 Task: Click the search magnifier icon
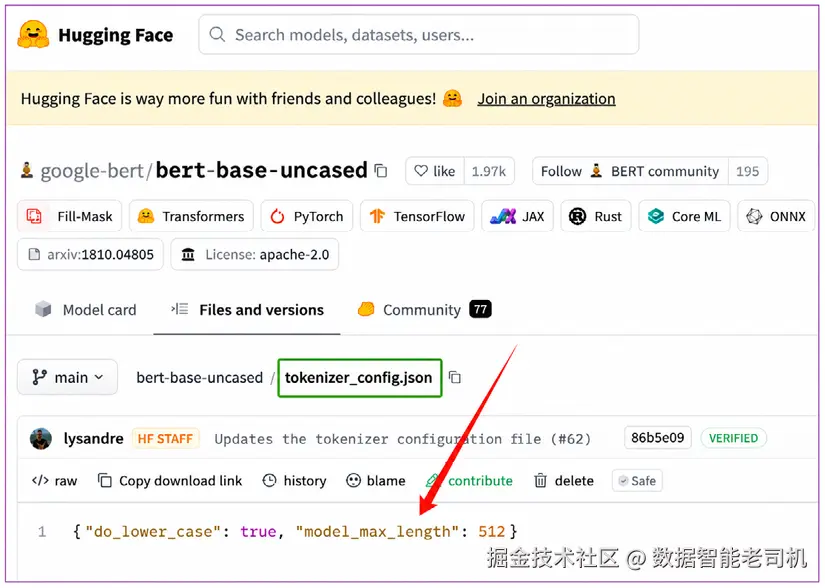(x=217, y=35)
